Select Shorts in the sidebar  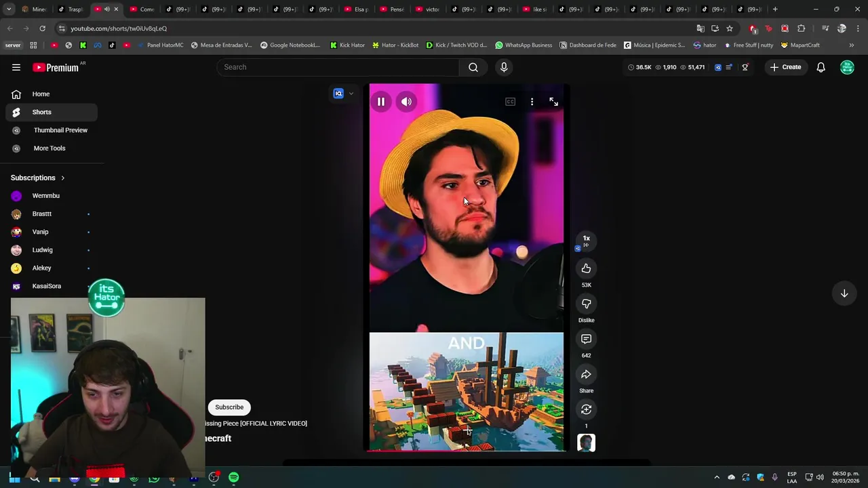[52, 112]
